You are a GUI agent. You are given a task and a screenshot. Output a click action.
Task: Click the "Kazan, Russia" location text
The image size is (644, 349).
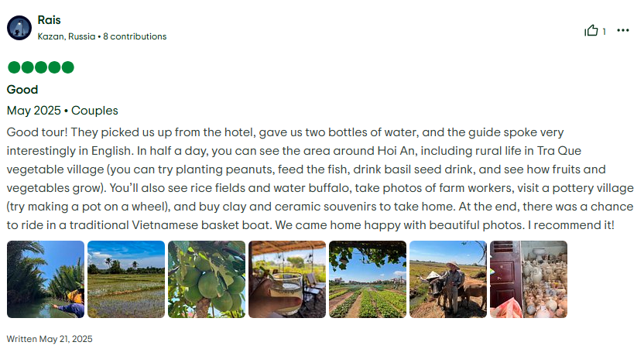[67, 36]
